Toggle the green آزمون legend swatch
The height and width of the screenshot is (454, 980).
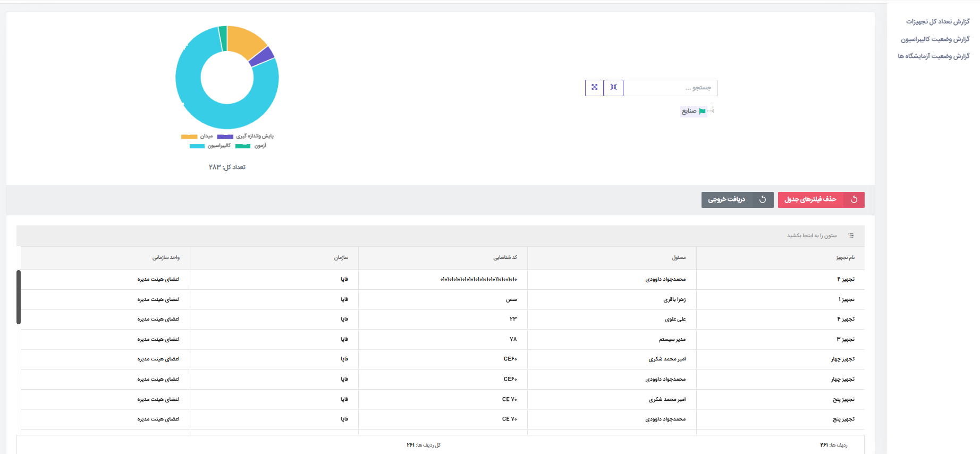point(243,146)
